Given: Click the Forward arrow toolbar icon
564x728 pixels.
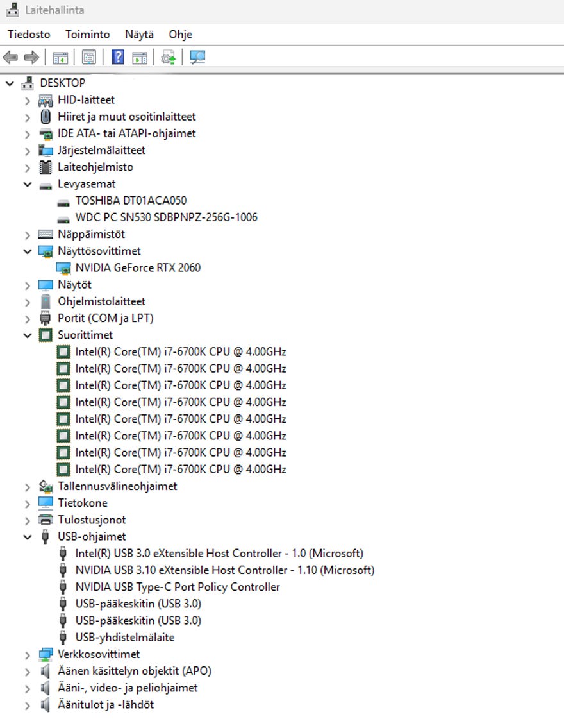Looking at the screenshot, I should click(x=31, y=58).
